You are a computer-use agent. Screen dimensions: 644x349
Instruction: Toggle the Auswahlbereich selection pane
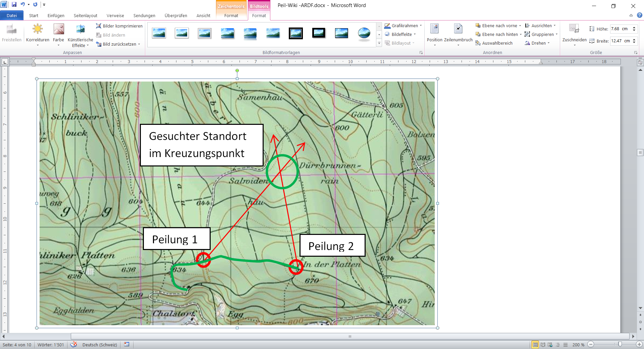494,43
